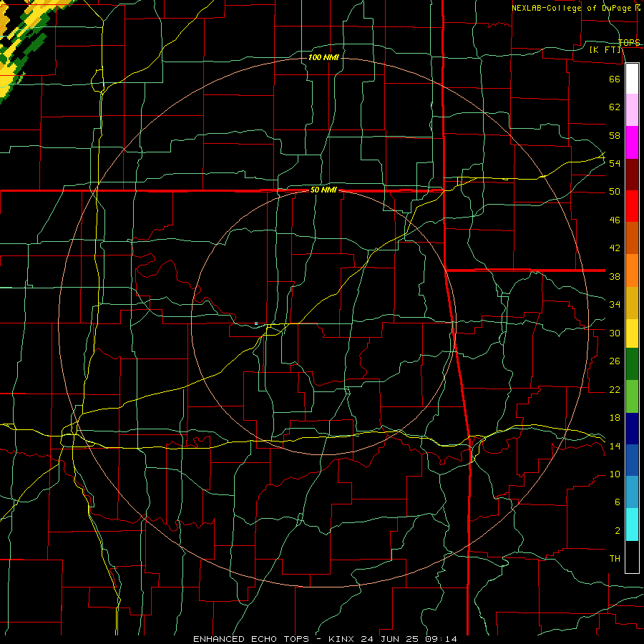644x644 pixels.
Task: Pick the light blue legend swatch
Action: 632,492
